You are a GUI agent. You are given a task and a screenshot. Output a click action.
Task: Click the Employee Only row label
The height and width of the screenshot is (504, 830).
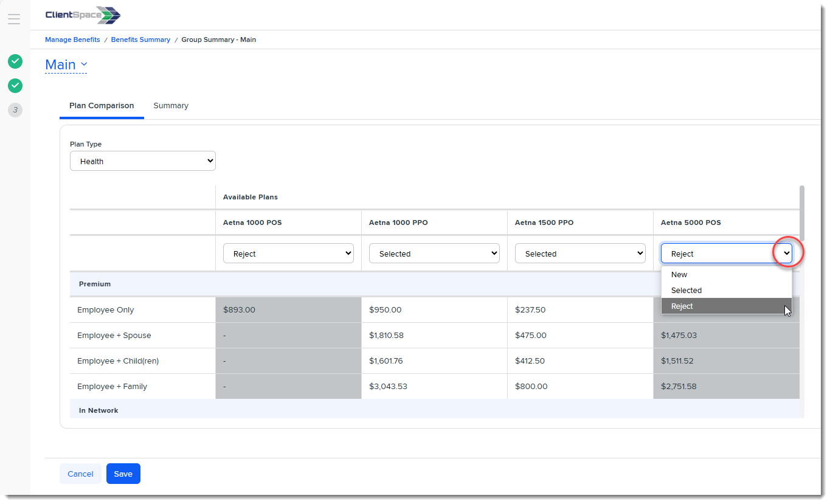[x=106, y=309]
